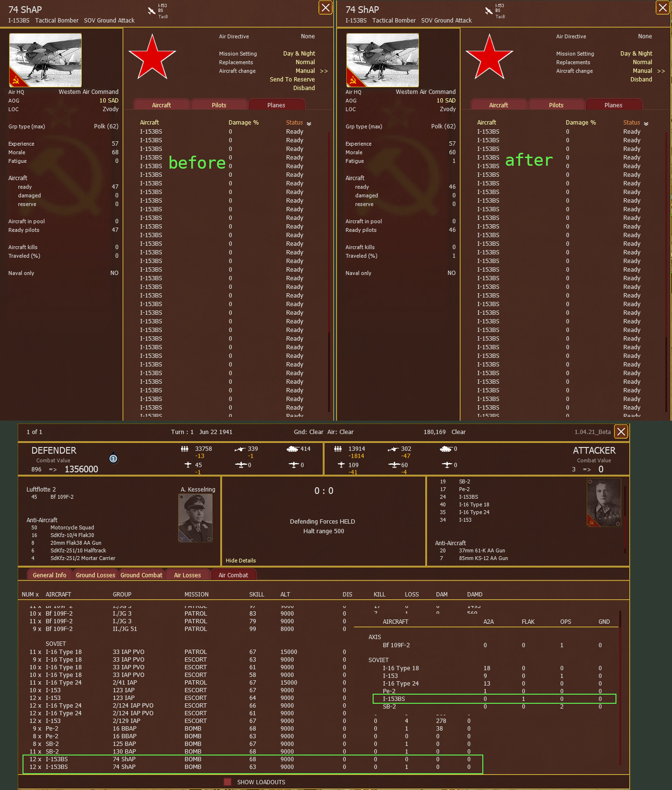This screenshot has width=672, height=790.
Task: Open Air Directive None in before panel
Action: point(308,36)
